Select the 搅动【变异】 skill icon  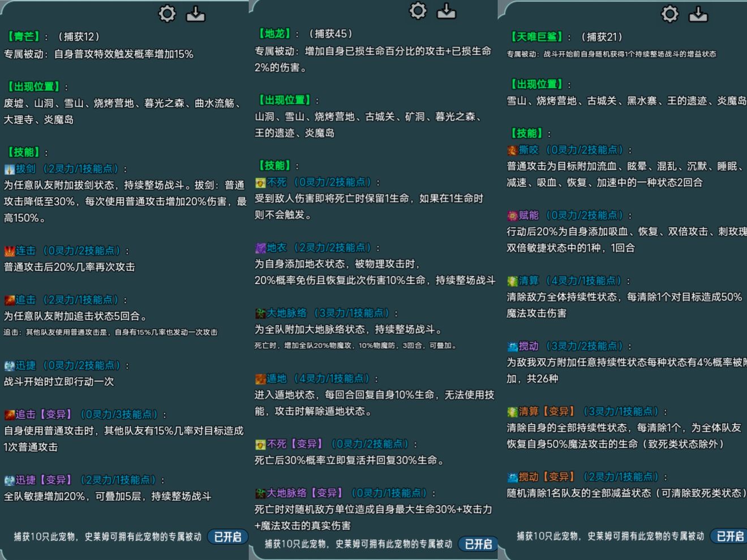click(x=512, y=477)
